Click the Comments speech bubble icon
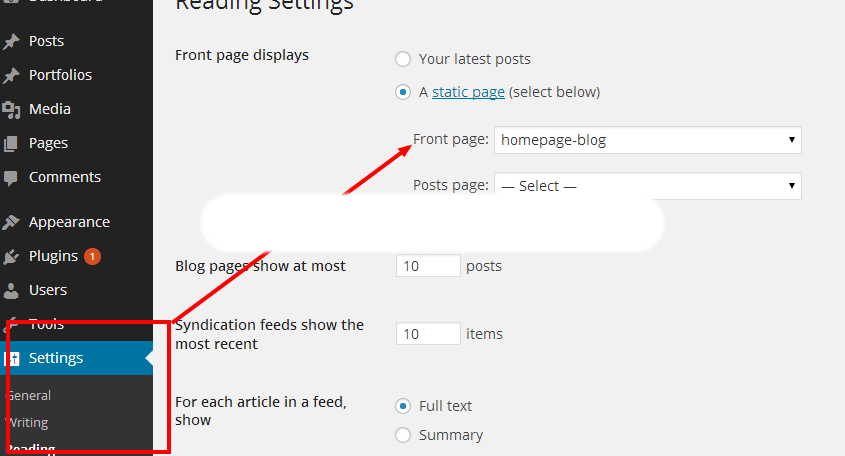This screenshot has height=456, width=845. coord(11,178)
